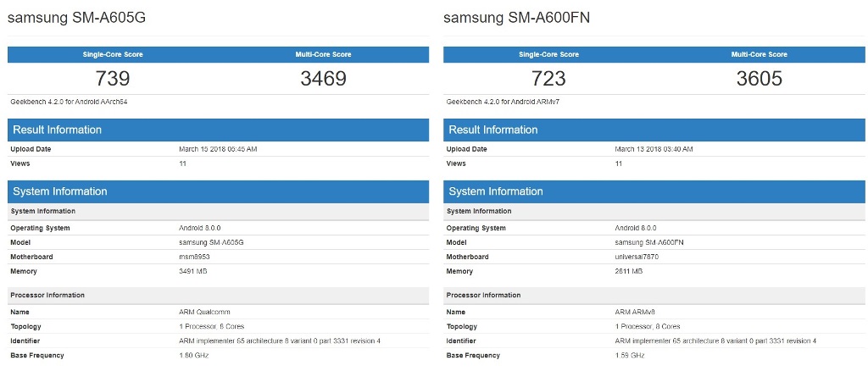Click the blue 'System Information' heading for SM-A605G
Screen dimensions: 868x371
[x=60, y=192]
